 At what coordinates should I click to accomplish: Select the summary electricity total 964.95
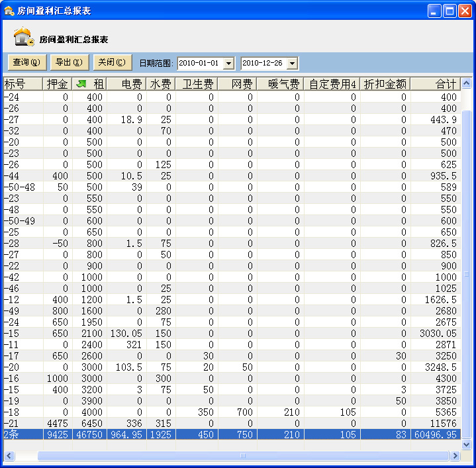pos(126,435)
